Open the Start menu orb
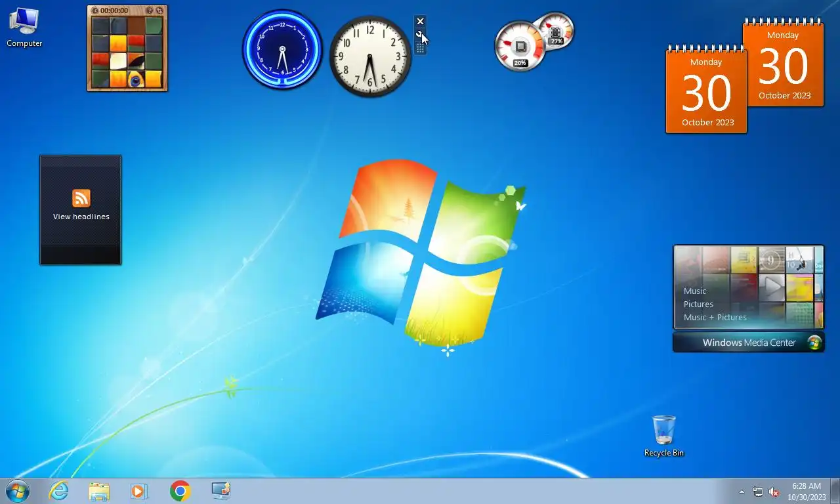 pyautogui.click(x=18, y=491)
